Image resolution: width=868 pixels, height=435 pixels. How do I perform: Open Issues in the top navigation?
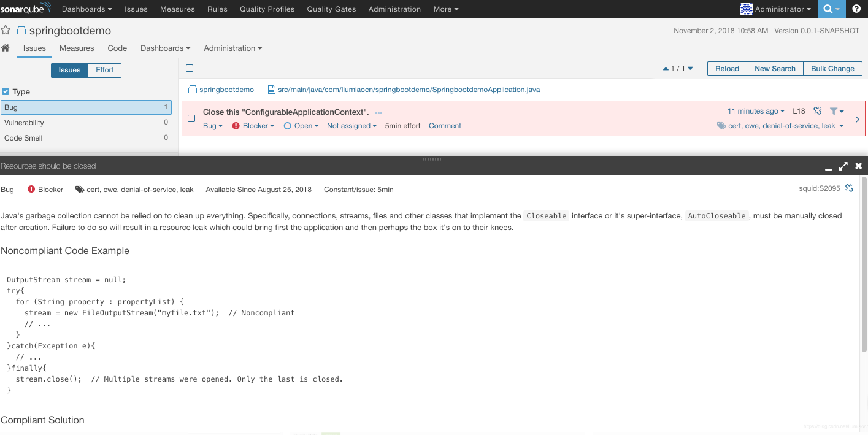(136, 9)
